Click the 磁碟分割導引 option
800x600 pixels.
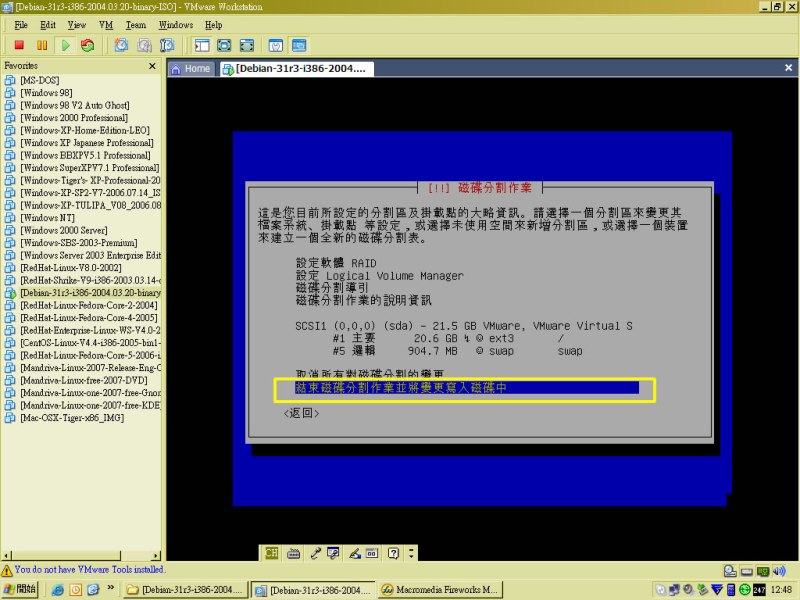[332, 288]
